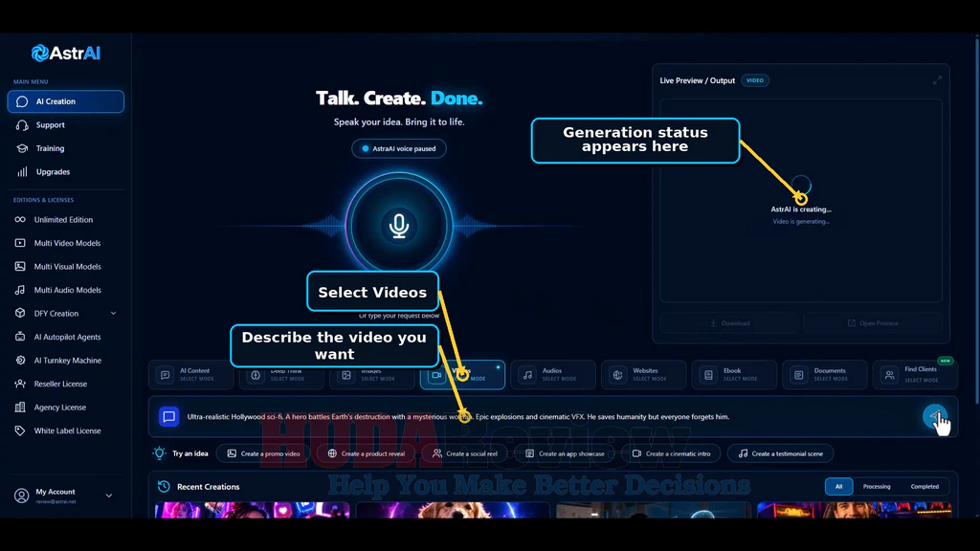
Task: Select the AI Content mode
Action: coord(190,375)
